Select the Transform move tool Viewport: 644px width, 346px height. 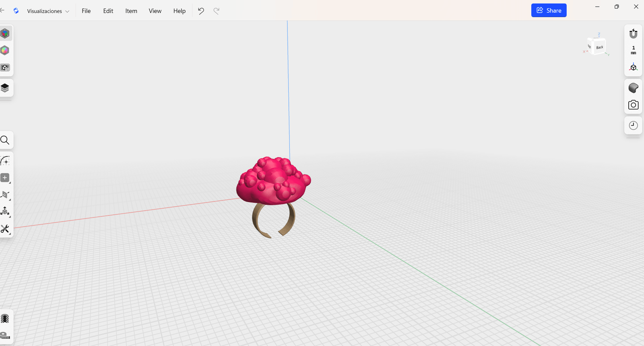[x=5, y=211]
